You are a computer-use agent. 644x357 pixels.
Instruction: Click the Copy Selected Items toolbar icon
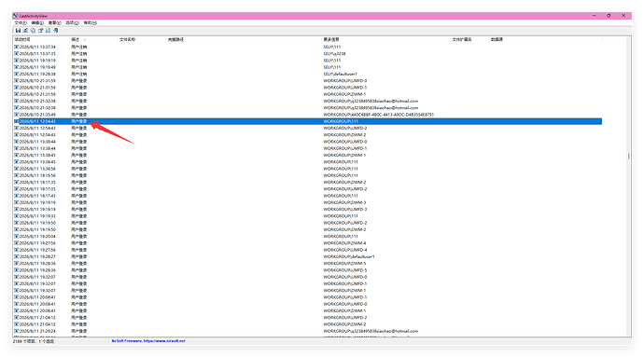(33, 31)
